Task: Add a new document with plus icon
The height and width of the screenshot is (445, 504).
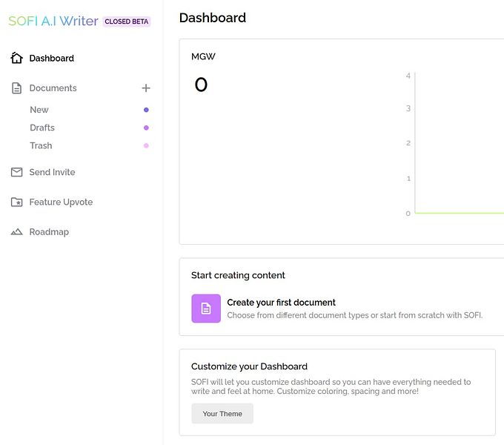Action: click(146, 88)
